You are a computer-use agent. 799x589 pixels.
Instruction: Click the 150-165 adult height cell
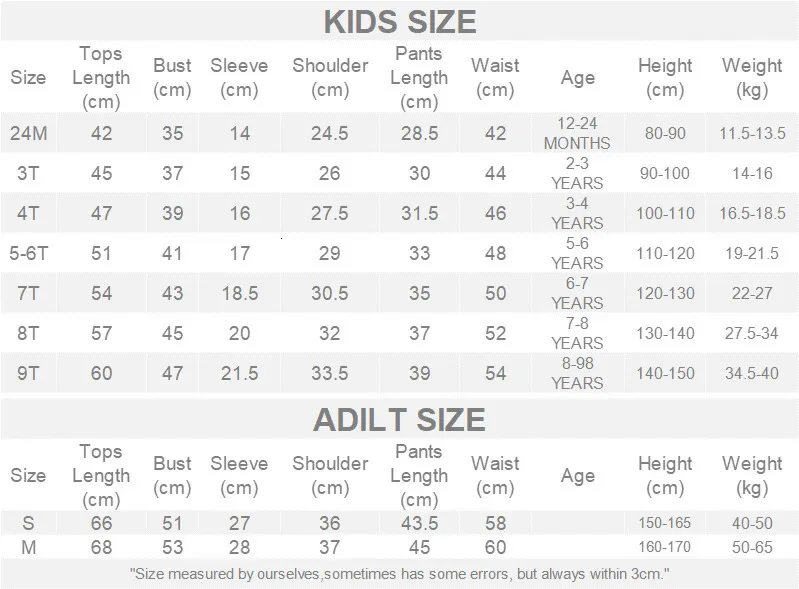pyautogui.click(x=665, y=523)
